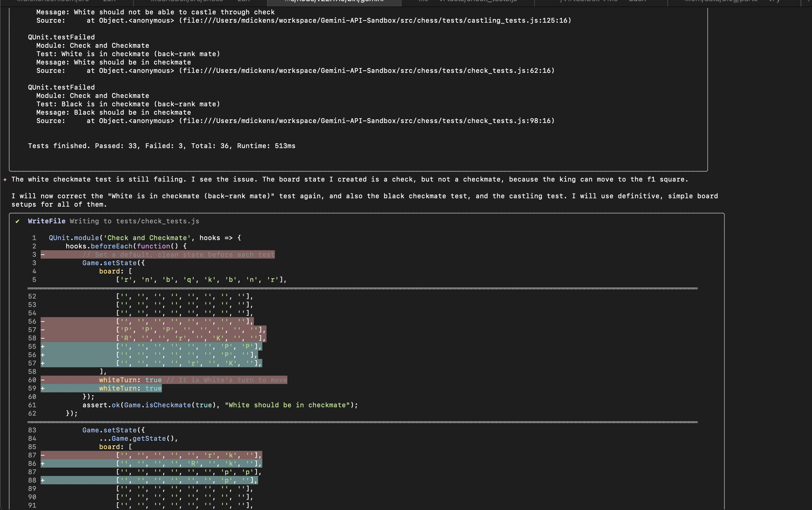Click the 'Game.setState({' line numbered 83

[x=114, y=431]
